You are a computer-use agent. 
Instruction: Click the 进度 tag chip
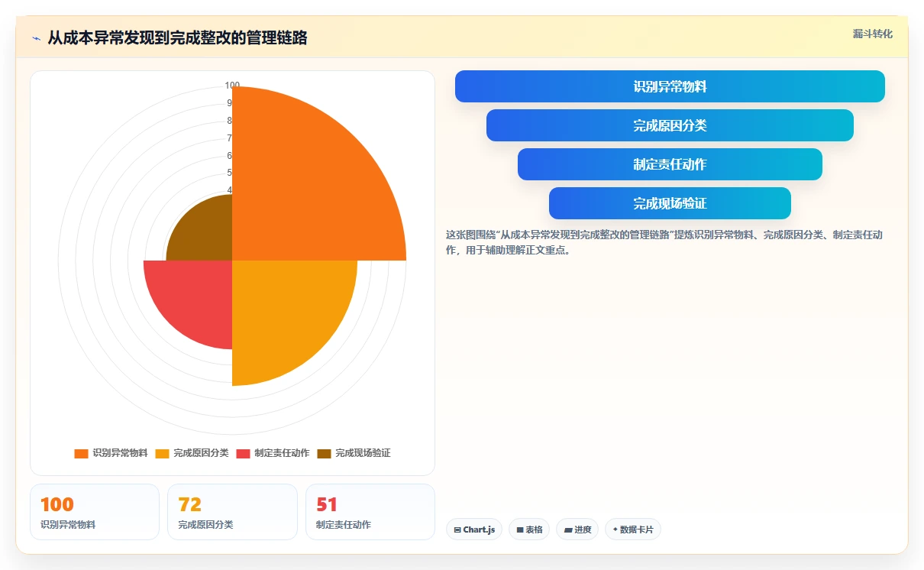pos(577,530)
